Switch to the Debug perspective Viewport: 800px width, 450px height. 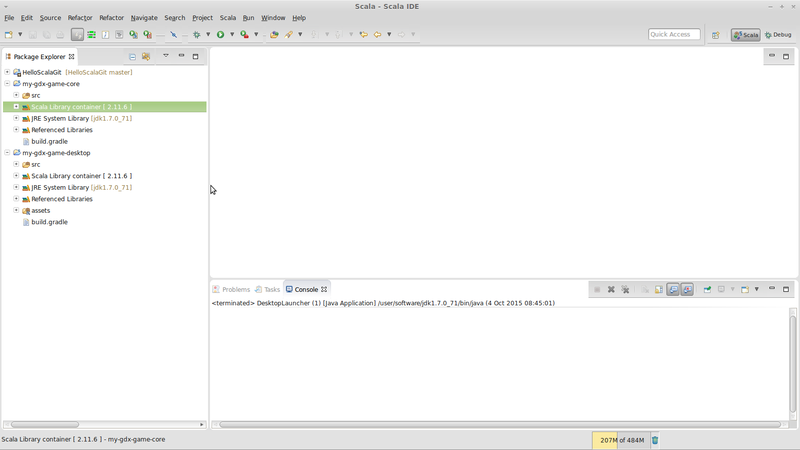778,35
